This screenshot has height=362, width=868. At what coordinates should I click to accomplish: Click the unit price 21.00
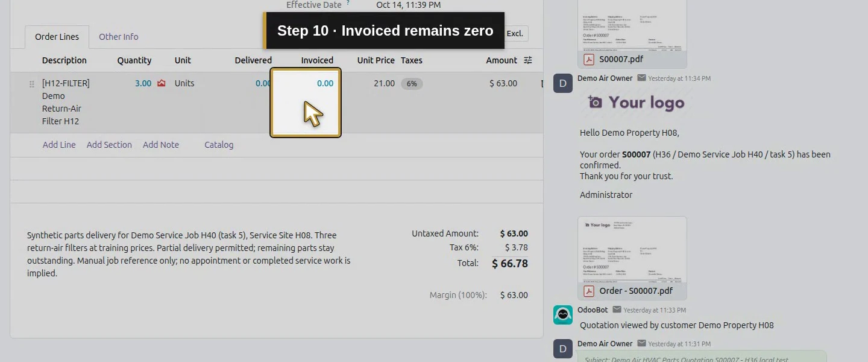(384, 83)
